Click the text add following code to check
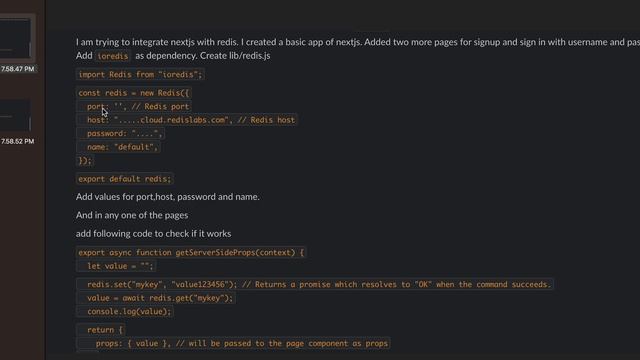 click(153, 233)
